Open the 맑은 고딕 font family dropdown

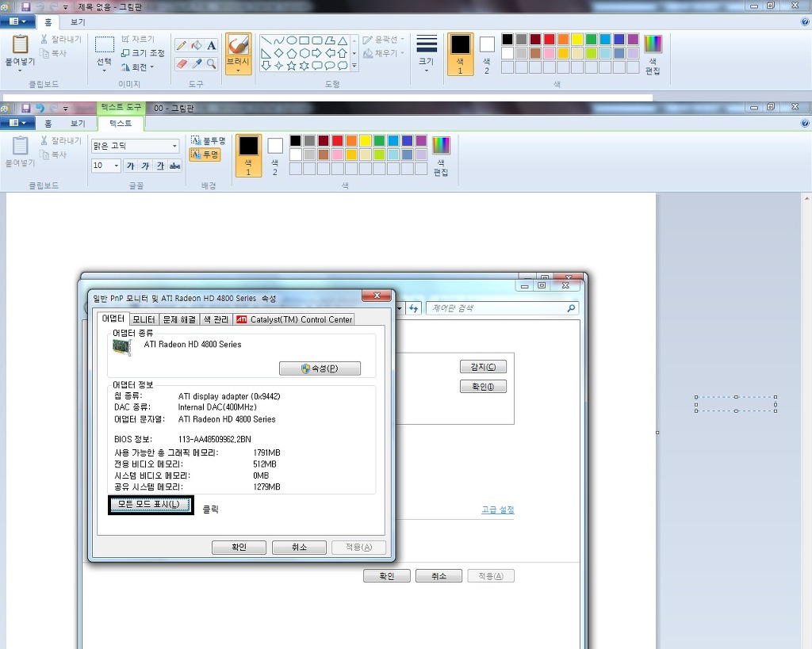(174, 146)
